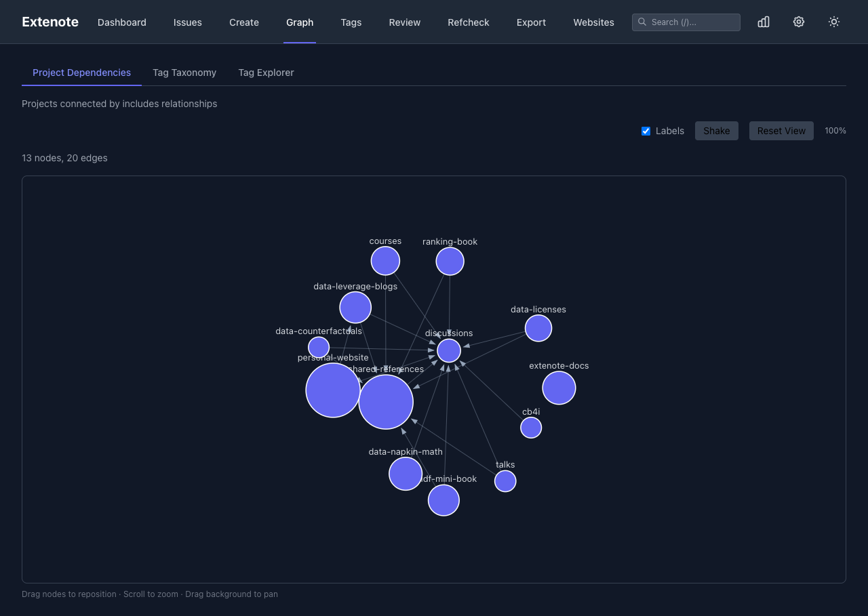868x616 pixels.
Task: Uncheck the Labels checkbox
Action: [646, 131]
